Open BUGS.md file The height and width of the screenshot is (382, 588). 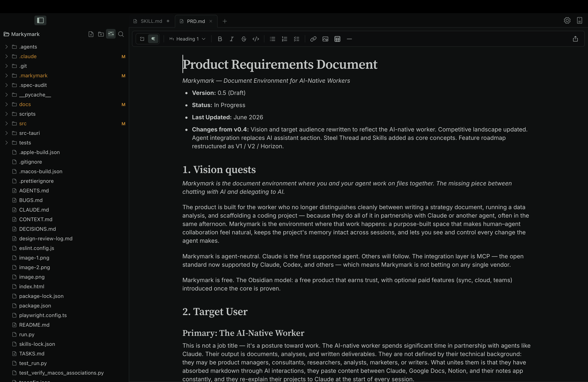tap(64, 200)
